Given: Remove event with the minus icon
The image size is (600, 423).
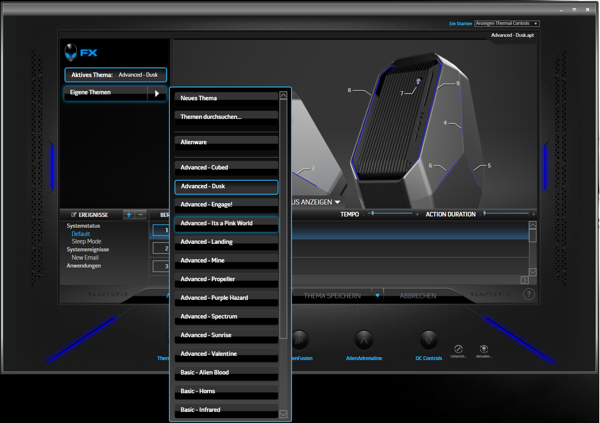Looking at the screenshot, I should coord(140,215).
